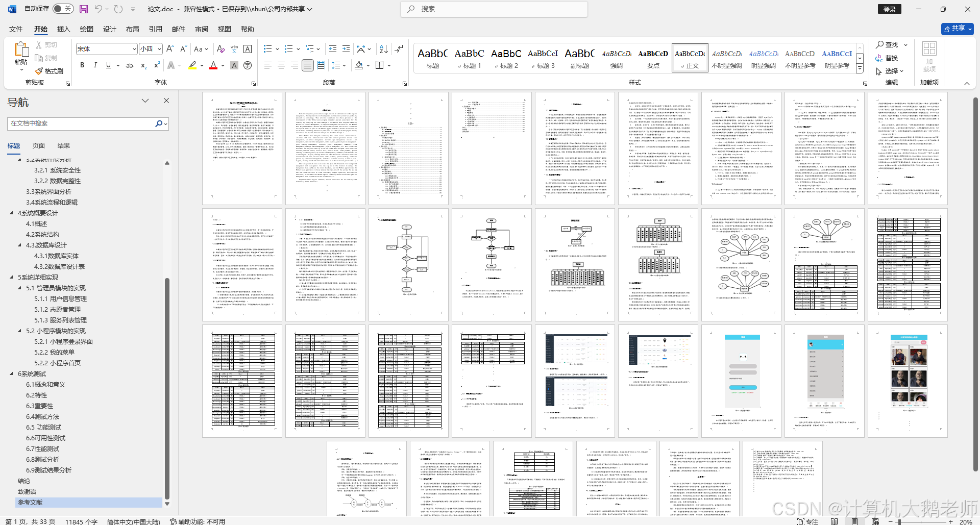Apply subscript formatting
Image resolution: width=980 pixels, height=525 pixels.
(x=143, y=65)
